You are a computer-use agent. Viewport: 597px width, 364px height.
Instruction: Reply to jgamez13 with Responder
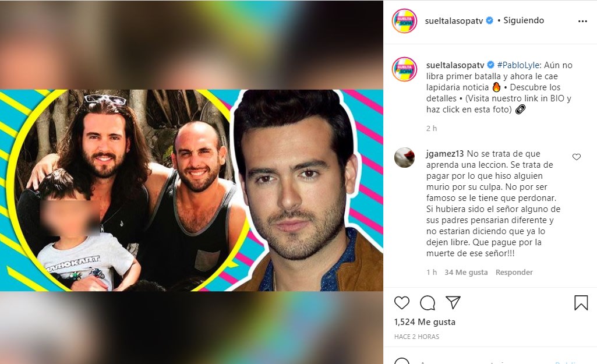(514, 272)
